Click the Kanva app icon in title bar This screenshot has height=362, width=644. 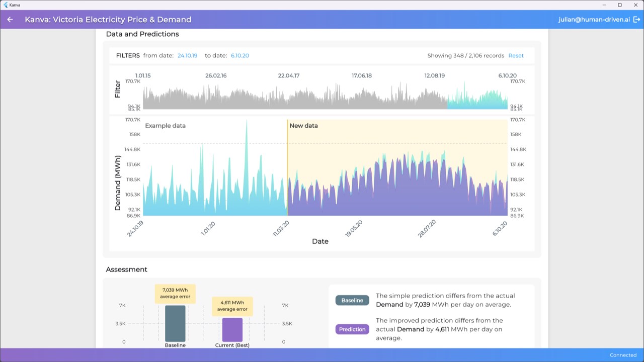point(5,5)
